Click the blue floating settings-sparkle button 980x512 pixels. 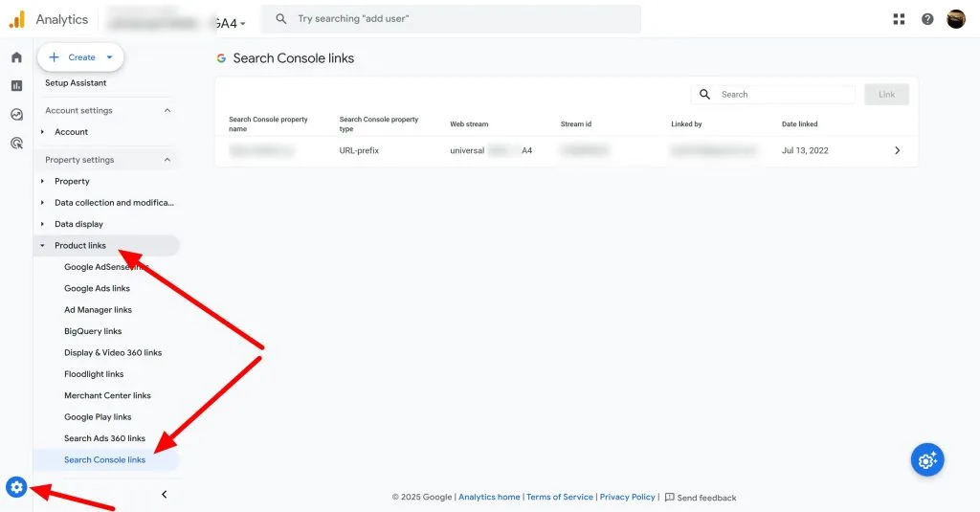(x=927, y=460)
